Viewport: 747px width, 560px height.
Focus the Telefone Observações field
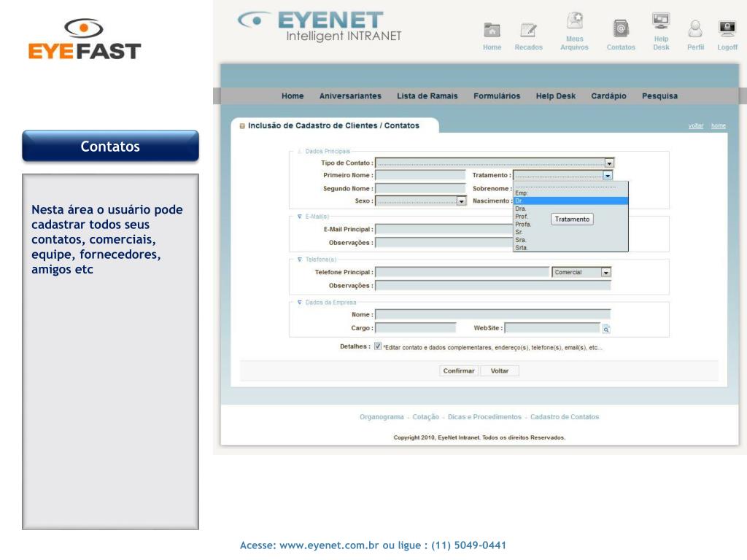(x=493, y=286)
